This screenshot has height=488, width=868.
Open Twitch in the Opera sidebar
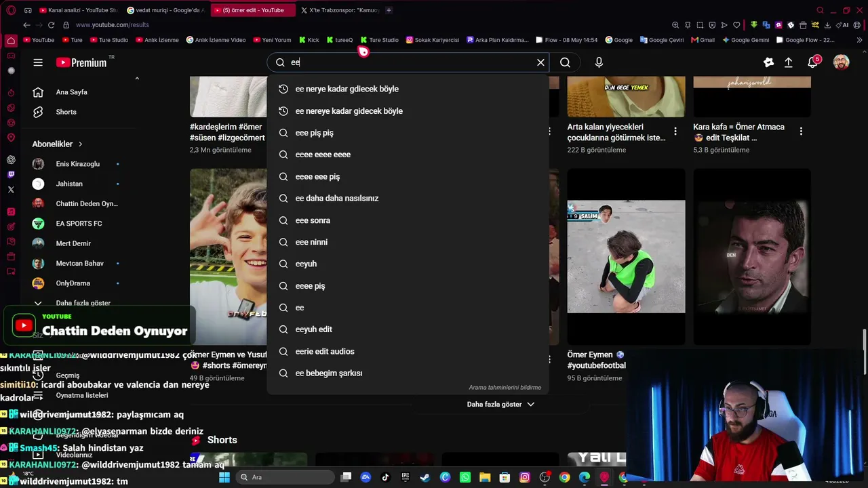click(x=11, y=175)
